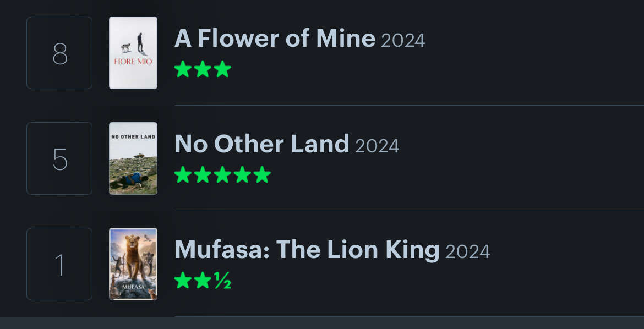The image size is (644, 329).
Task: Open the No Other Land title link
Action: [262, 144]
